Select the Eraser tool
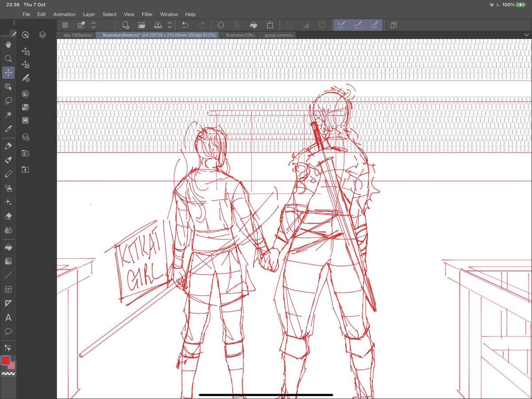This screenshot has width=532, height=399. [8, 216]
